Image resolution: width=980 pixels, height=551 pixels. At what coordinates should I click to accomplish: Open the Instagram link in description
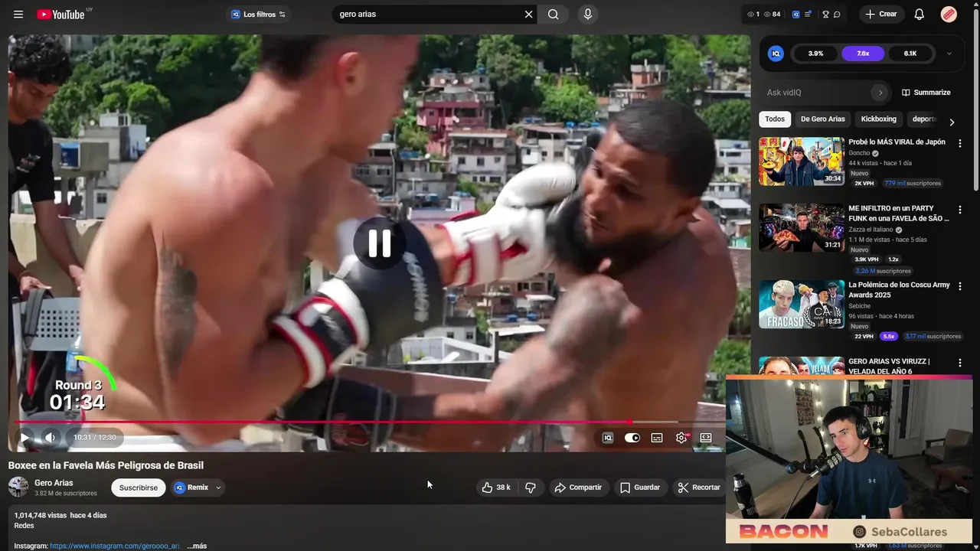(115, 546)
